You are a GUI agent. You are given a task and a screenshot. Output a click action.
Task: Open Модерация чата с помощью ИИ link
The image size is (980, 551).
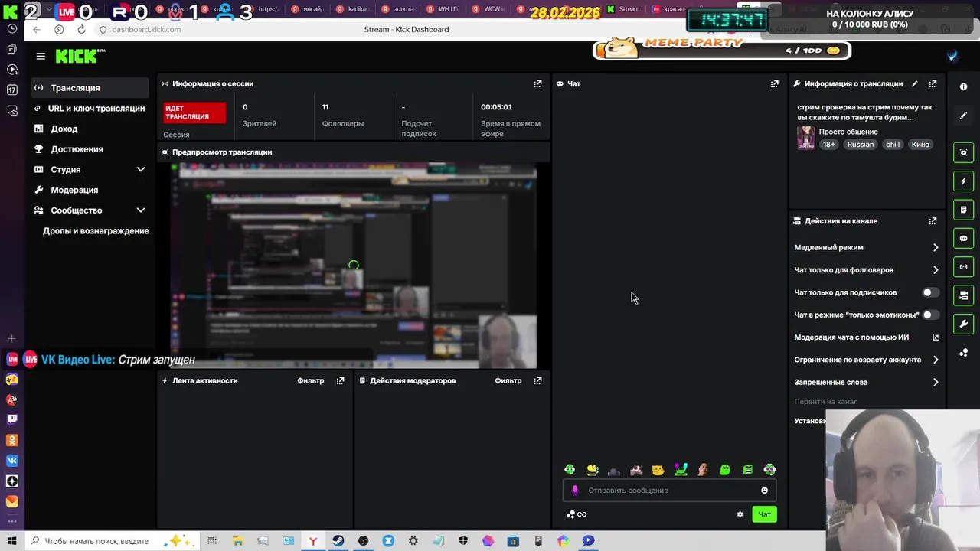coord(867,337)
